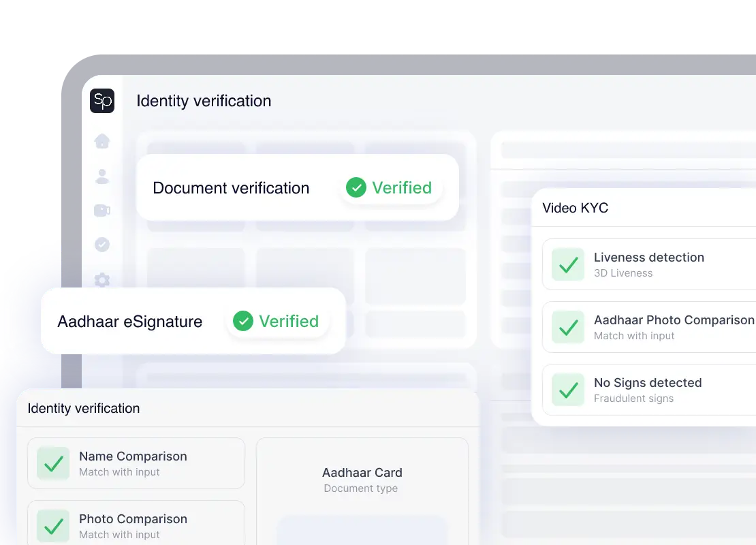Viewport: 756px width, 545px height.
Task: Select the "Aadhaar Photo Comparison" text
Action: point(674,320)
